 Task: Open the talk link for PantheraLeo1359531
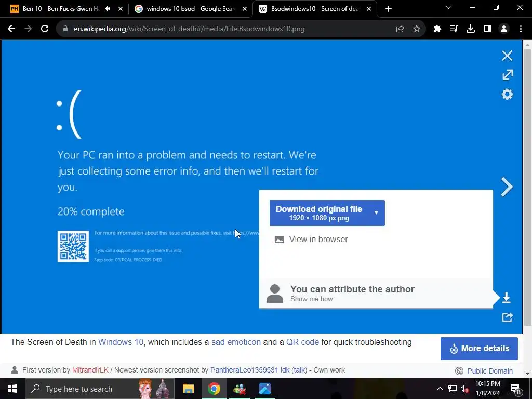(x=300, y=370)
